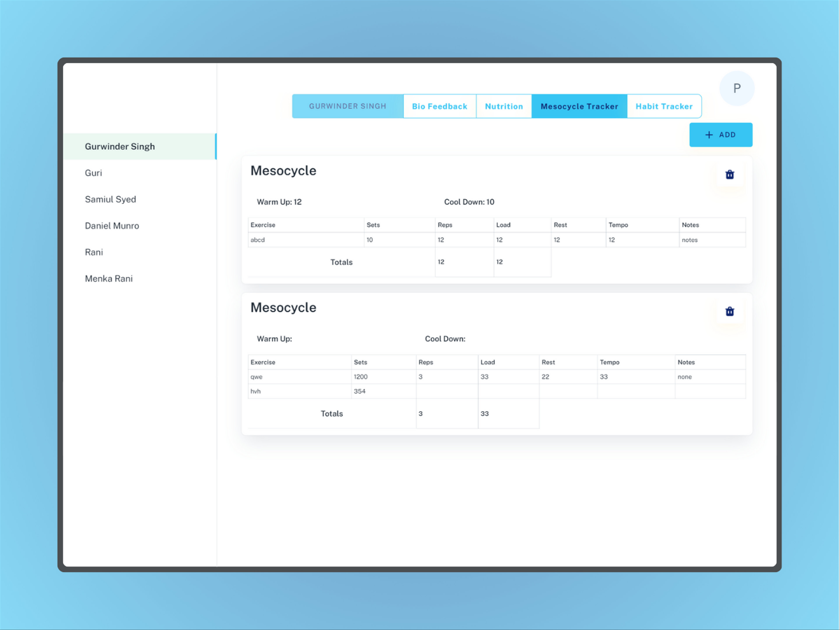Image resolution: width=840 pixels, height=630 pixels.
Task: Click the 'abcd' exercise cell
Action: tap(306, 240)
